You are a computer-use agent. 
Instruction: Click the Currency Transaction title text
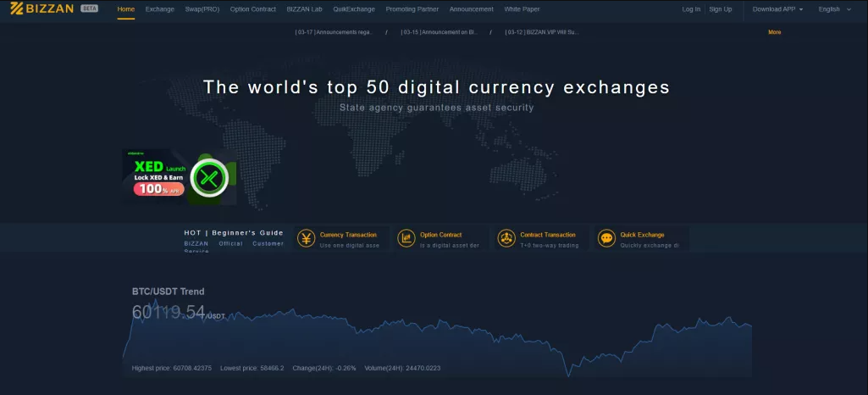348,235
